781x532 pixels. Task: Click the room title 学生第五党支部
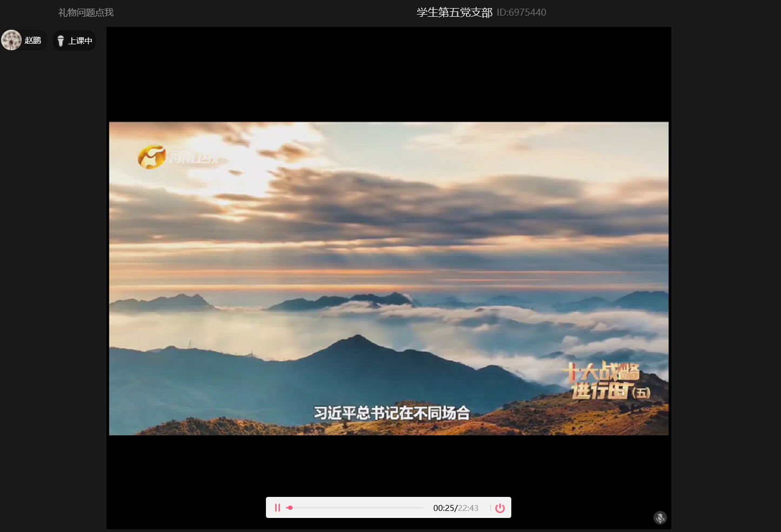454,12
